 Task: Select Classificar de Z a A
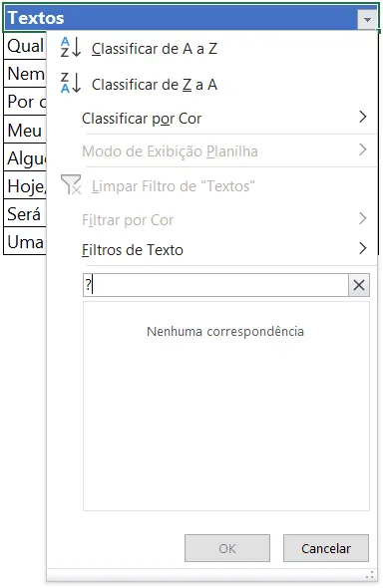155,85
